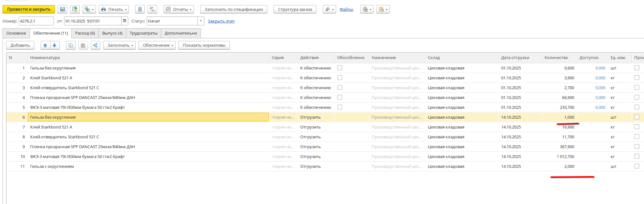Click the split row icon
The image size is (644, 204).
95,45
